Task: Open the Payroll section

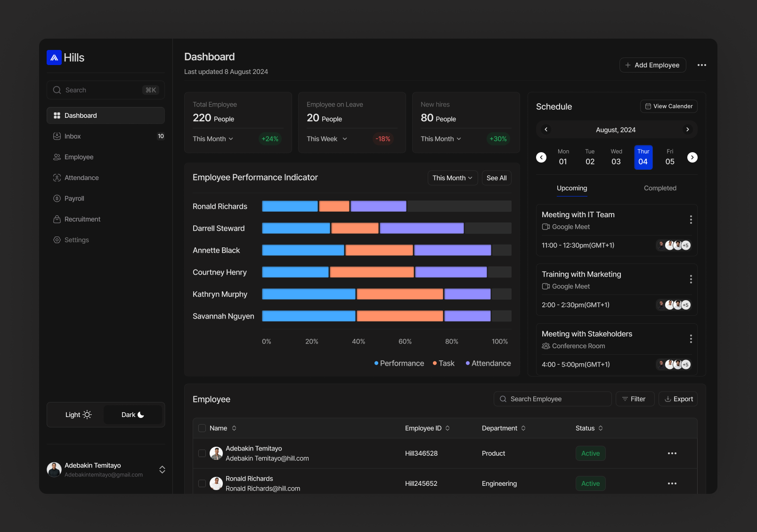Action: 74,198
